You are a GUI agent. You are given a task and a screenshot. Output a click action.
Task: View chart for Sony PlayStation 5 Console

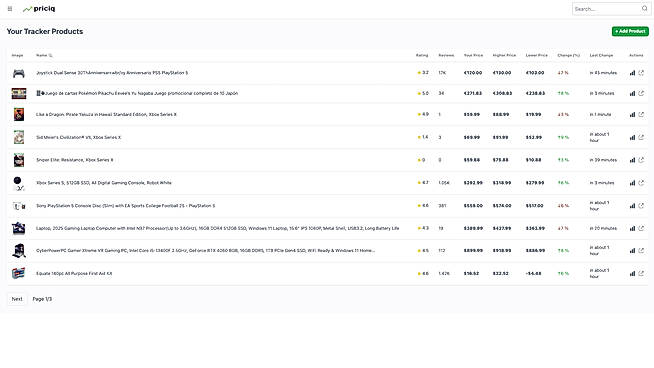click(632, 206)
